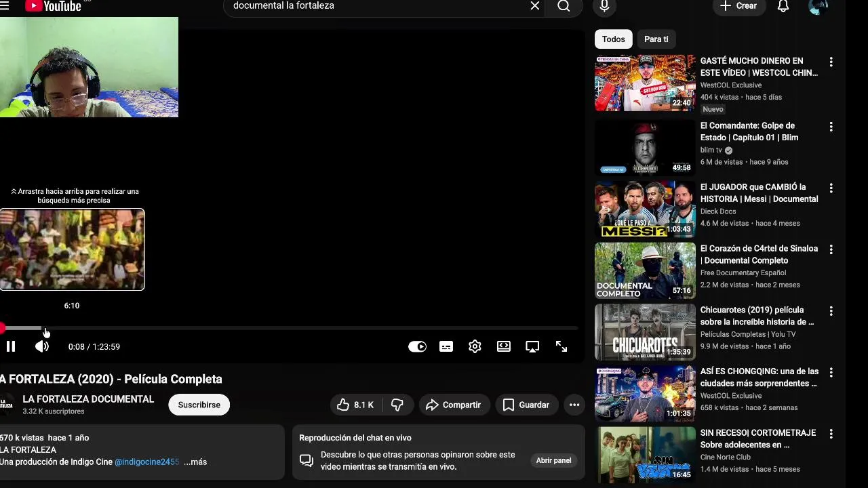Screen dimensions: 868x488
Task: Dislike the video
Action: click(397, 405)
